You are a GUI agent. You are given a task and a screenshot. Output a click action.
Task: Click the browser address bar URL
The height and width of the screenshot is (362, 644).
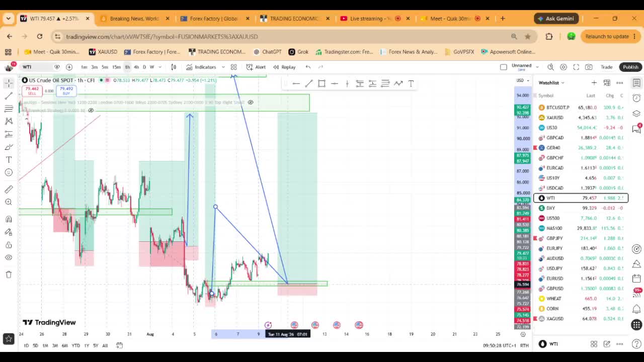coord(162,36)
